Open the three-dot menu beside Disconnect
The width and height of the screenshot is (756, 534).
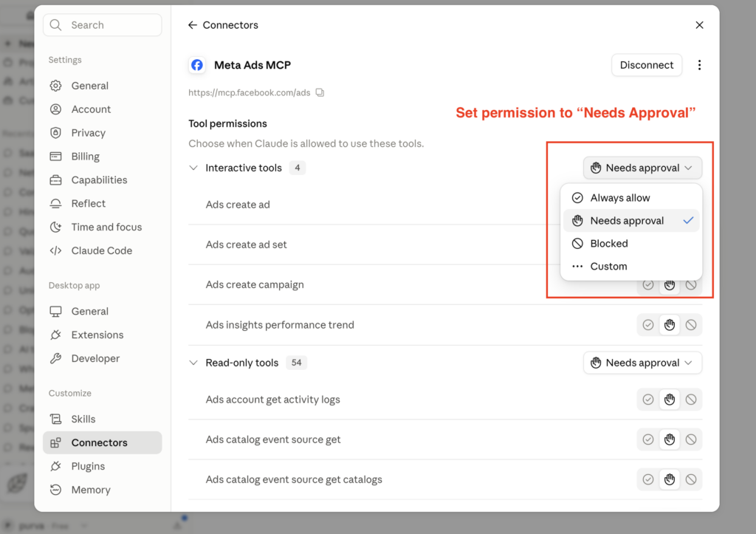[x=699, y=65]
